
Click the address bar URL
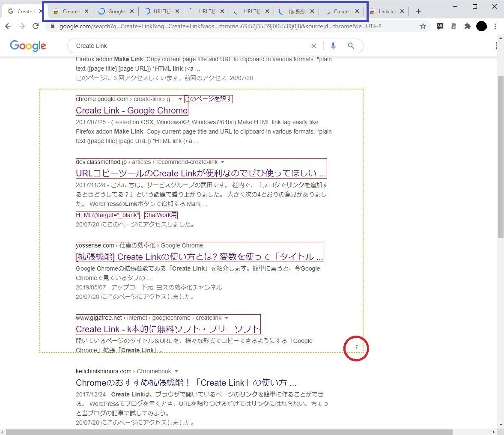(x=221, y=27)
